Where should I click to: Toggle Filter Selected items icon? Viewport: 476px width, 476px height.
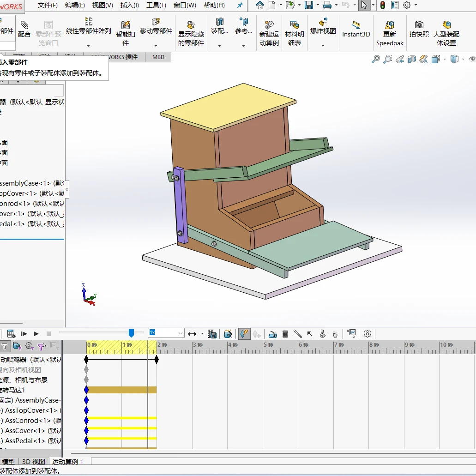42,346
